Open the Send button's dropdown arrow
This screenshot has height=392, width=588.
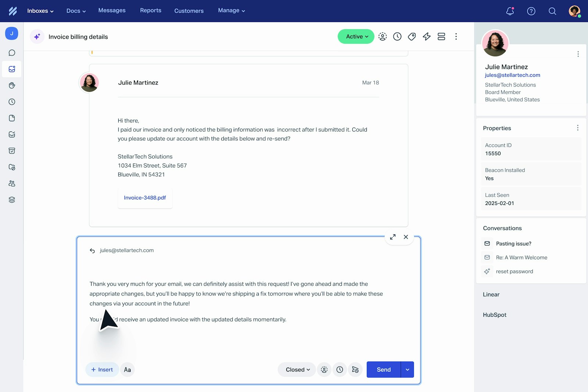(407, 370)
